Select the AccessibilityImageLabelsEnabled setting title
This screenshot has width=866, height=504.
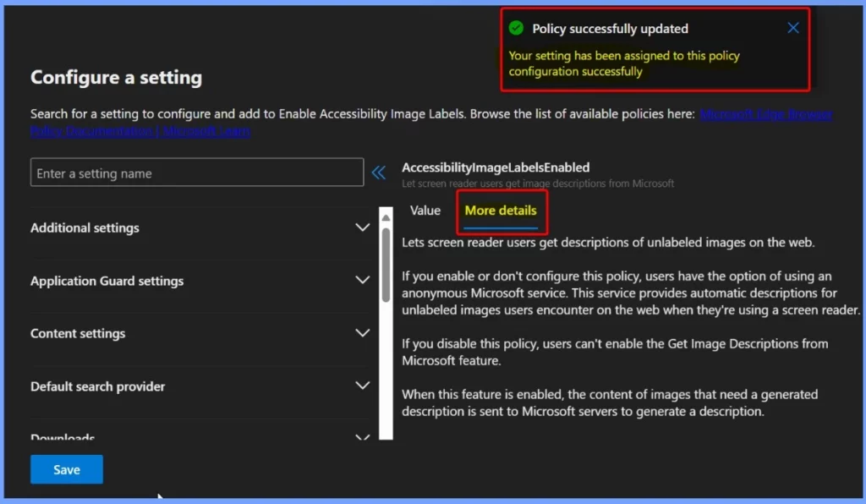(x=496, y=167)
